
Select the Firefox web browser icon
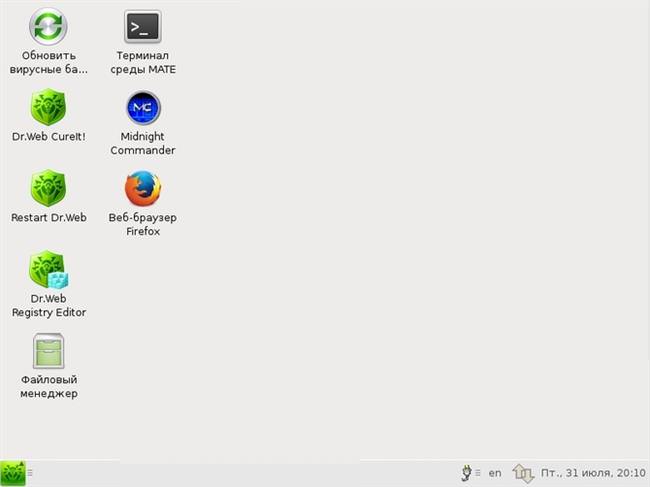[x=143, y=189]
